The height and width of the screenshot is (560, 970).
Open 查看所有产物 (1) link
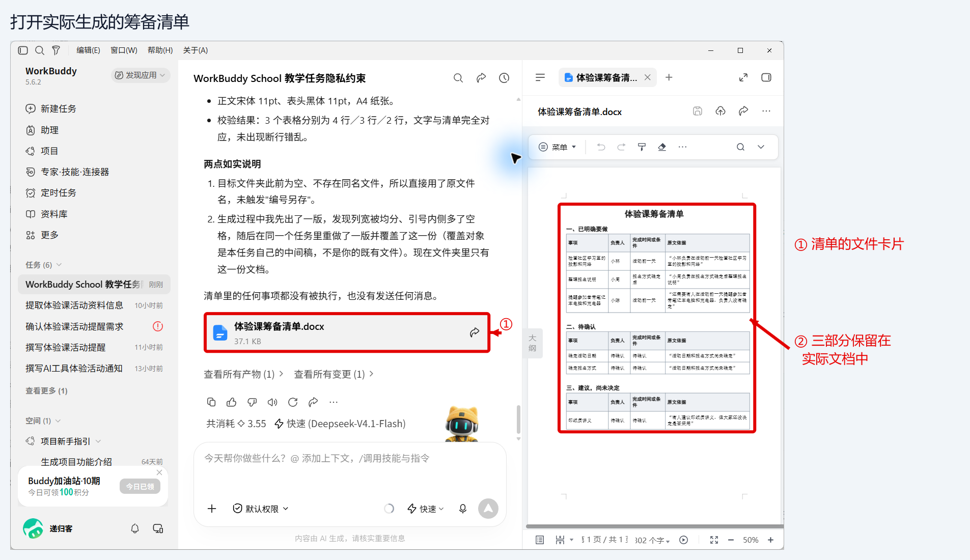click(x=243, y=374)
